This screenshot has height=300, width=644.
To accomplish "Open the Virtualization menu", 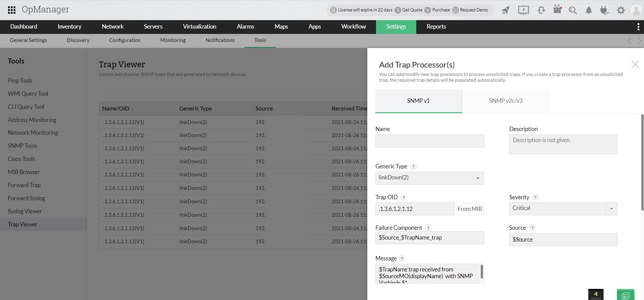I will (x=200, y=27).
